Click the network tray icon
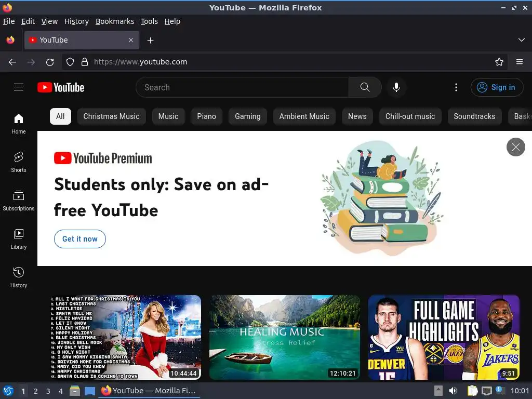 click(486, 391)
